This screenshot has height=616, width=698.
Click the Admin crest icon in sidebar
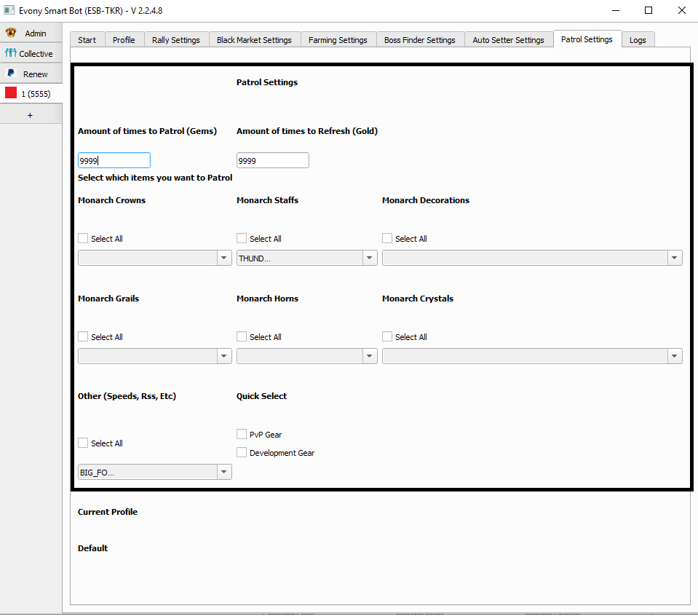pyautogui.click(x=11, y=33)
